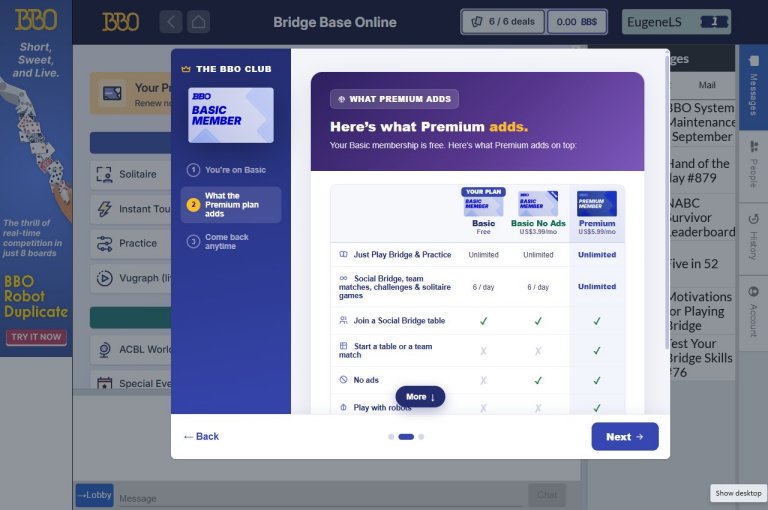768x510 pixels.
Task: Click the Social Bridge infinity icon
Action: tap(343, 278)
